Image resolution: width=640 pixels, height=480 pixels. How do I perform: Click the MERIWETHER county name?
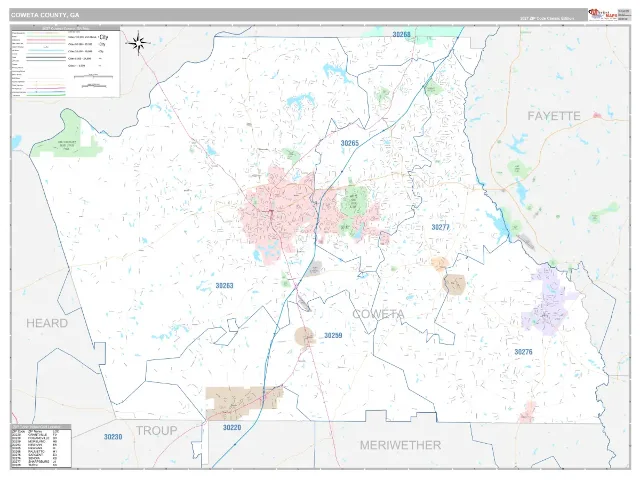(x=400, y=445)
